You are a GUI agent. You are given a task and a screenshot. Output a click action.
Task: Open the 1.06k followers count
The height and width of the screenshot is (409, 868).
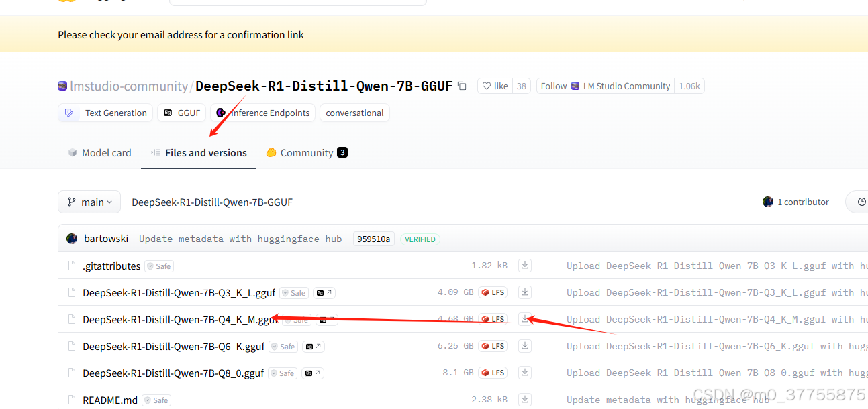689,86
